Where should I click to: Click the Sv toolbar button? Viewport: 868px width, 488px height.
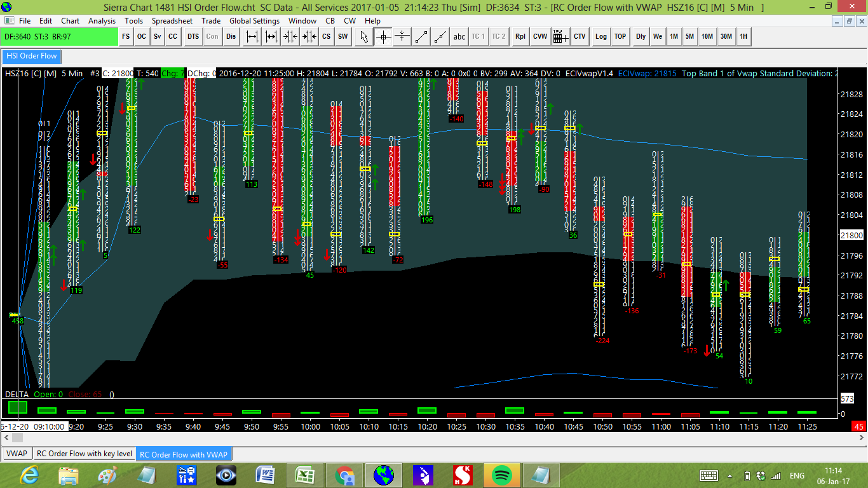coord(157,37)
